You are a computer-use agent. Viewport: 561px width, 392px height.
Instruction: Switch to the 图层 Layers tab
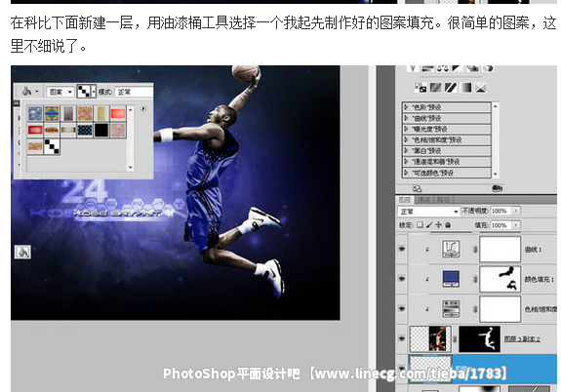[405, 200]
